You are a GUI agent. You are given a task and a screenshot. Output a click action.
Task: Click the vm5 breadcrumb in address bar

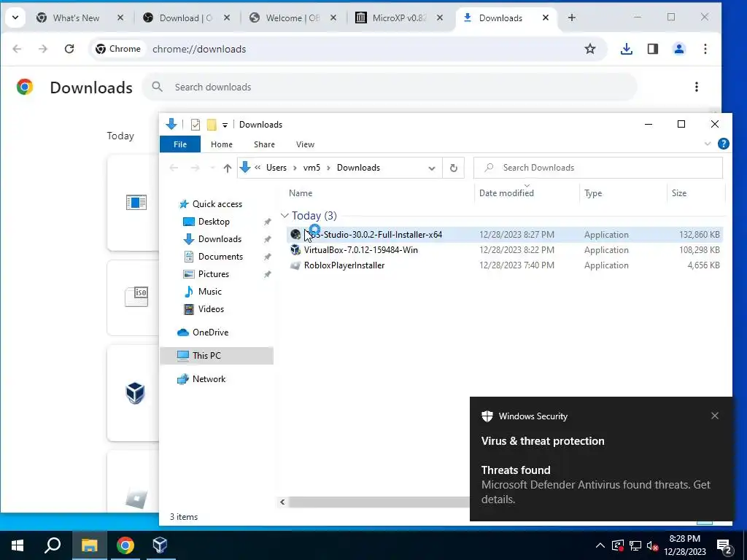tap(311, 168)
